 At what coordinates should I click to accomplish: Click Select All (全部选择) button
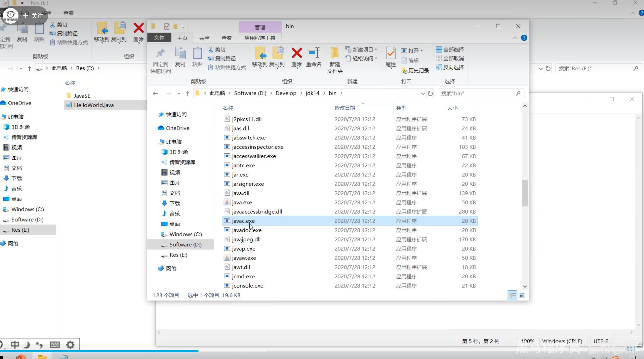(x=450, y=49)
